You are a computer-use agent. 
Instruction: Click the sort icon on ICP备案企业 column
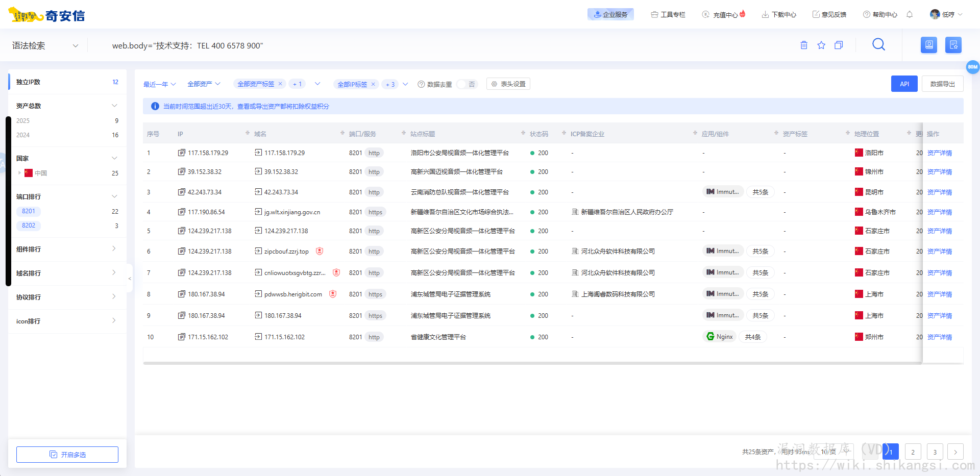click(x=695, y=133)
